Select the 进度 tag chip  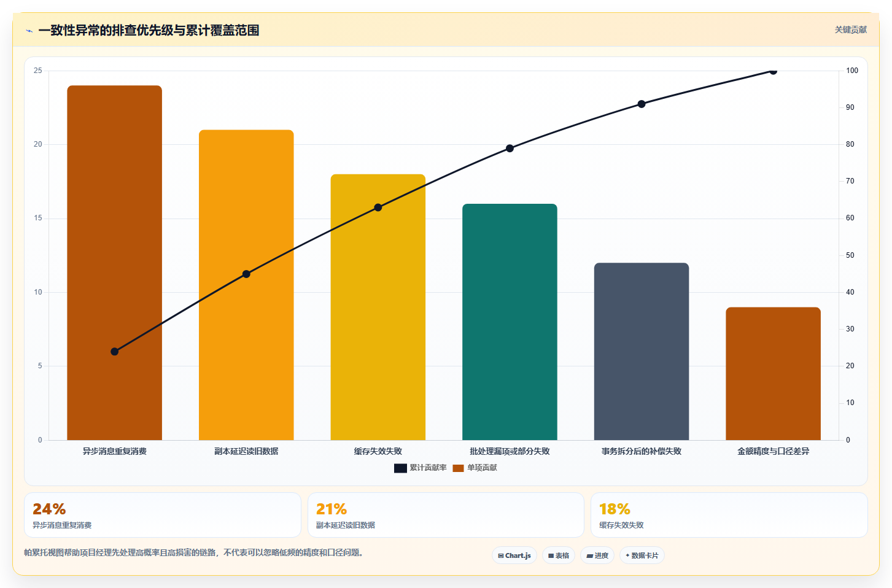click(597, 555)
